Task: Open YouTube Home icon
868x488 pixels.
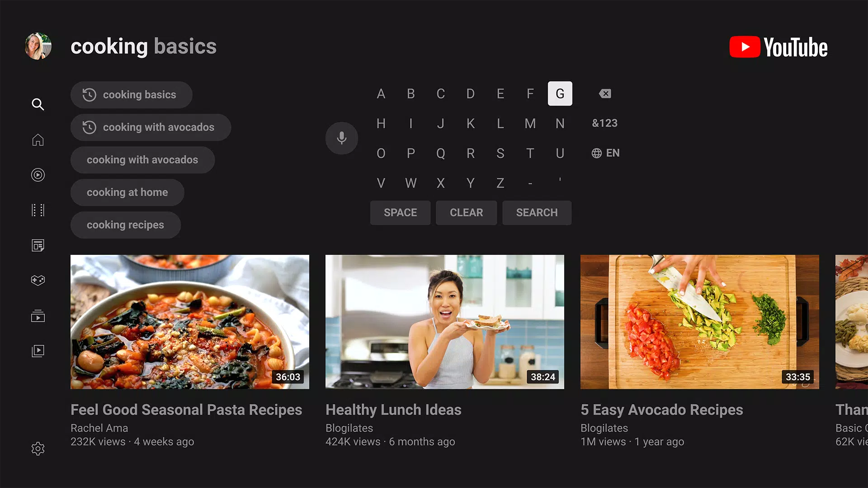Action: click(38, 140)
